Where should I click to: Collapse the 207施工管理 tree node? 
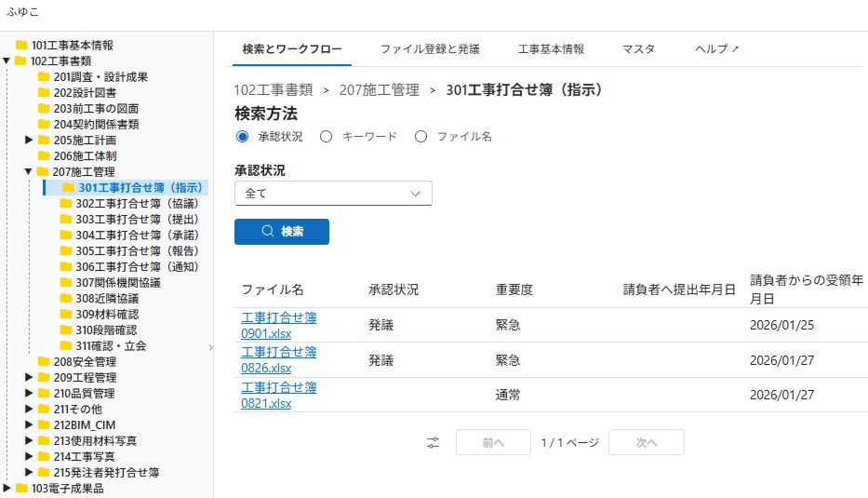pos(28,172)
